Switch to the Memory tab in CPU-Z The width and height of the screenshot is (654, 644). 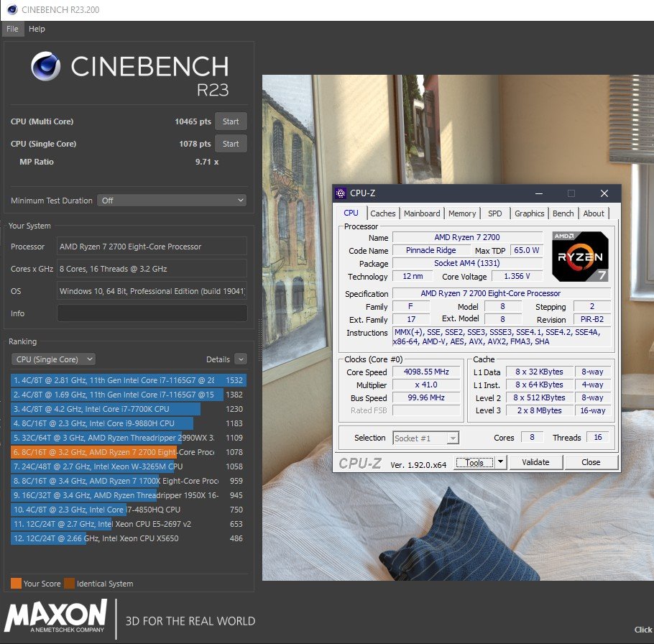(461, 213)
